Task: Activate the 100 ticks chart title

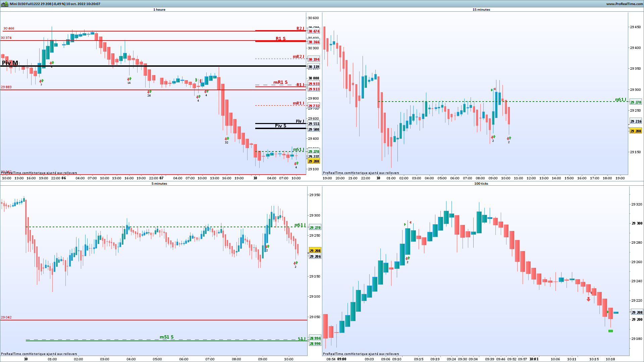Action: pyautogui.click(x=481, y=184)
